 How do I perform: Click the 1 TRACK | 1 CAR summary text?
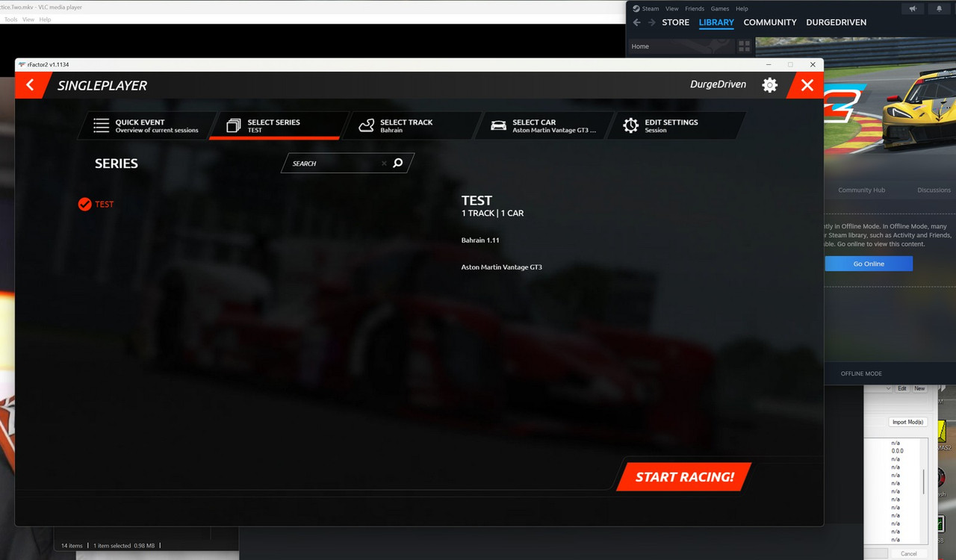[x=492, y=213]
